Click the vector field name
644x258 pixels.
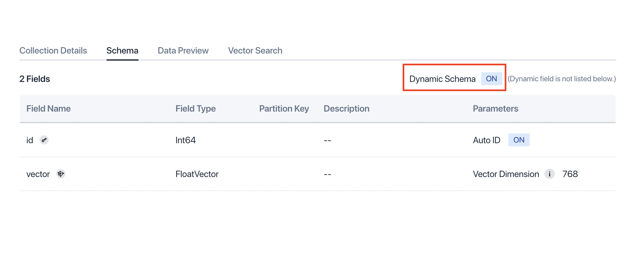pyautogui.click(x=38, y=174)
